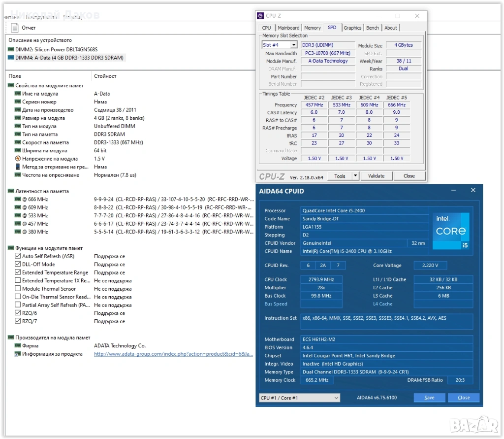Click the Report document icon in toolbar

15,28
